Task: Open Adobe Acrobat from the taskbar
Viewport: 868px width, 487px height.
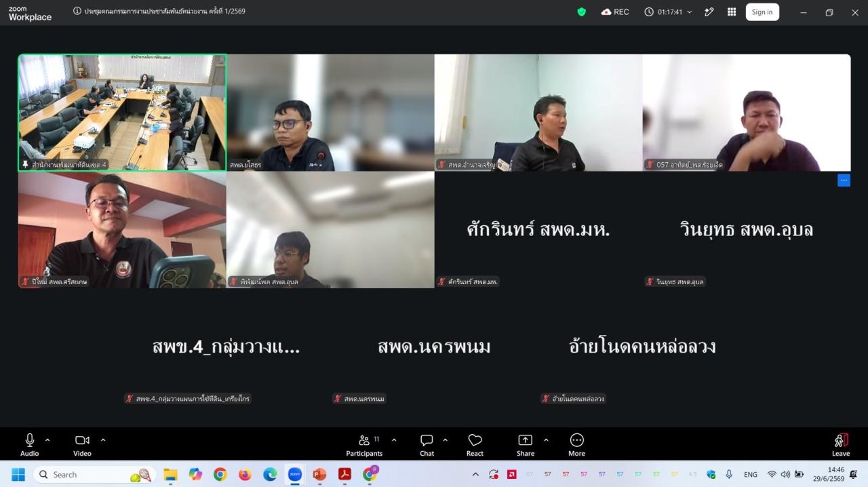Action: 344,474
